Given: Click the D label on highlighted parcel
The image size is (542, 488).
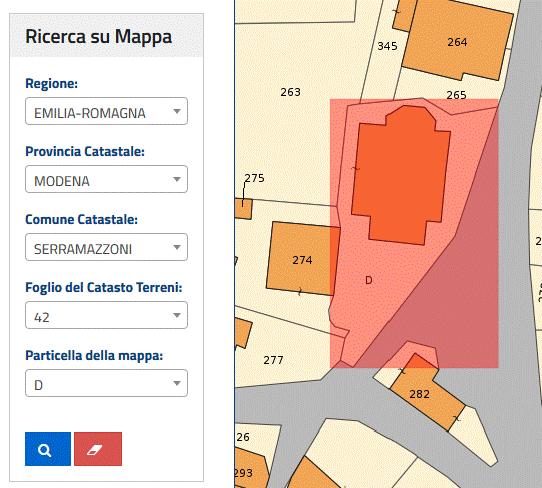Looking at the screenshot, I should point(369,280).
